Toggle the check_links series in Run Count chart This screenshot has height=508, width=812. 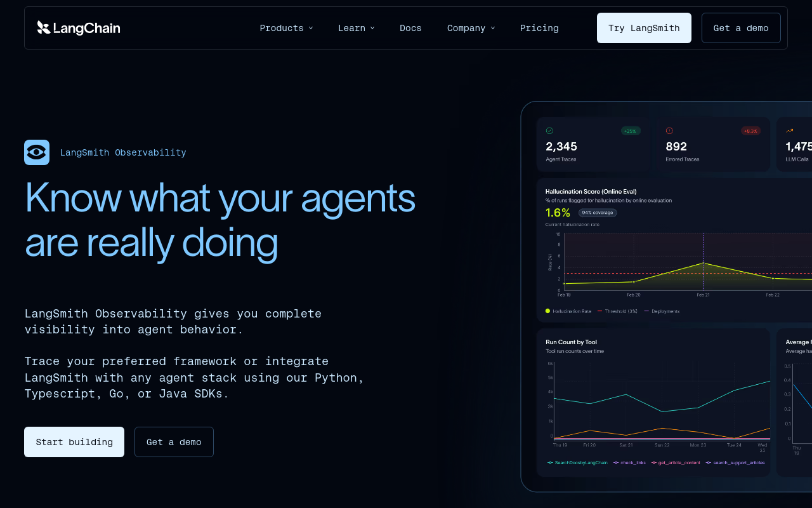pyautogui.click(x=630, y=462)
